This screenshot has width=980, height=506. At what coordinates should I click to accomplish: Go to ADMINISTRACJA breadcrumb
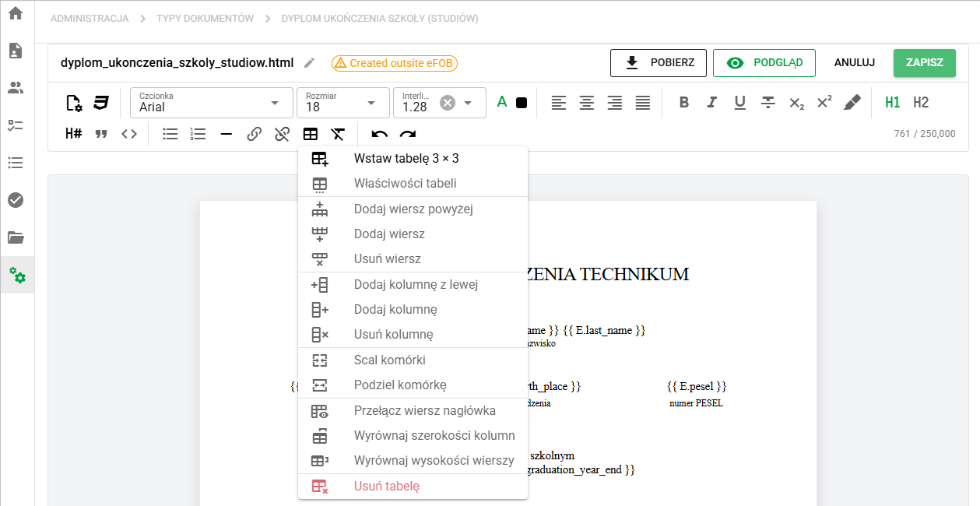90,18
